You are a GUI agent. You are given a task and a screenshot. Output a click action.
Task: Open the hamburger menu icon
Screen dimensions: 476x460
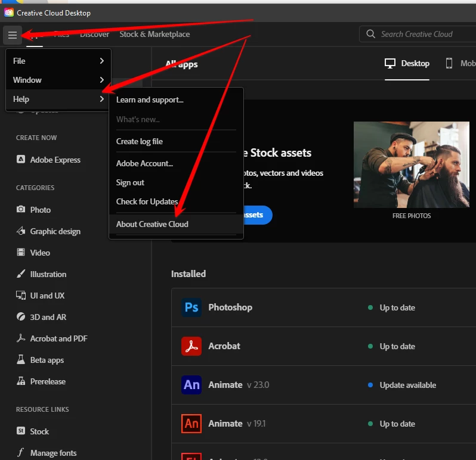pyautogui.click(x=13, y=35)
